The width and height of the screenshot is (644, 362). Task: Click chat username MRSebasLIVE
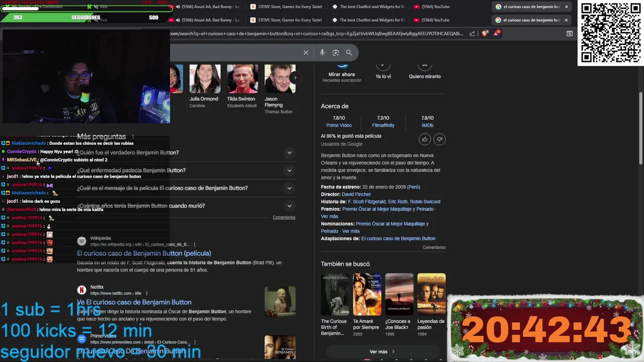point(22,160)
